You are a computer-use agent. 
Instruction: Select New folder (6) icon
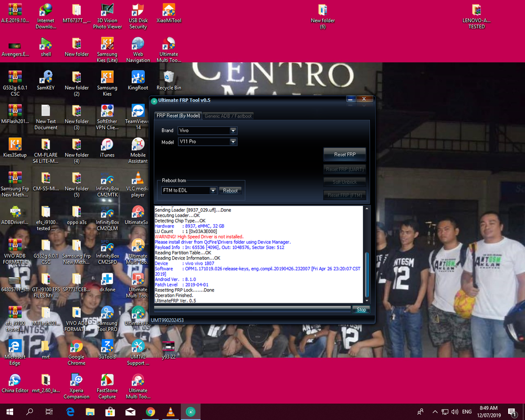click(322, 16)
